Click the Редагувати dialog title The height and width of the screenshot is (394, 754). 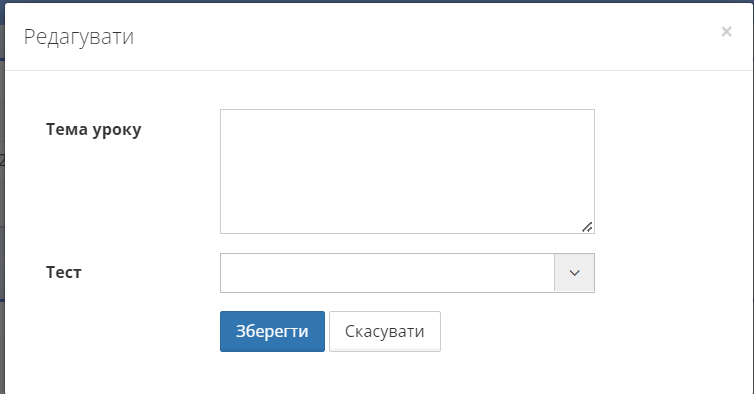(79, 37)
